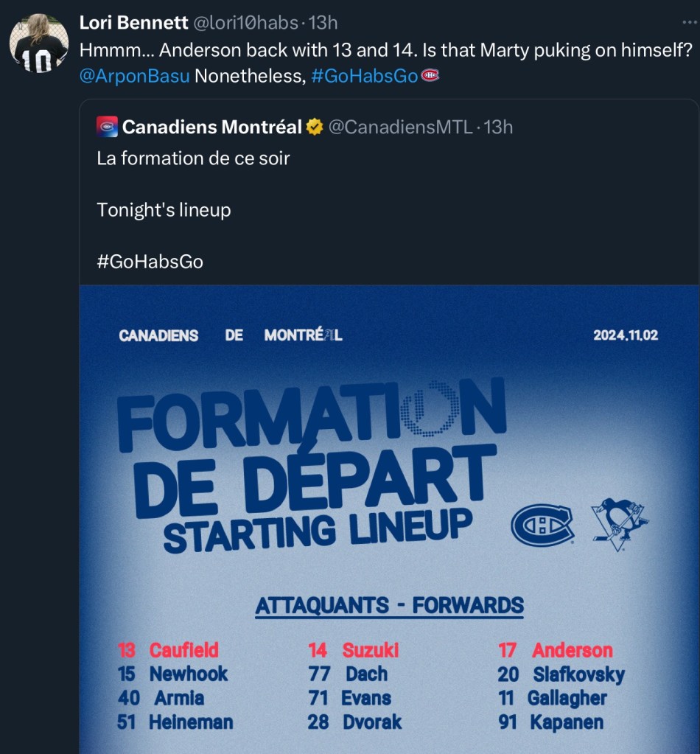Click the #GoHabsGo hashtag in quoted tweet
700x754 pixels.
point(150,262)
